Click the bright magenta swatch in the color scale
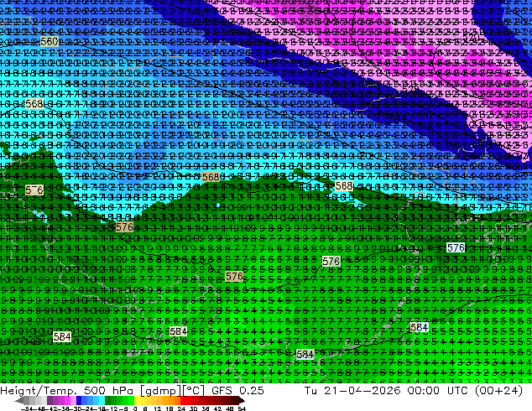 pyautogui.click(x=67, y=400)
